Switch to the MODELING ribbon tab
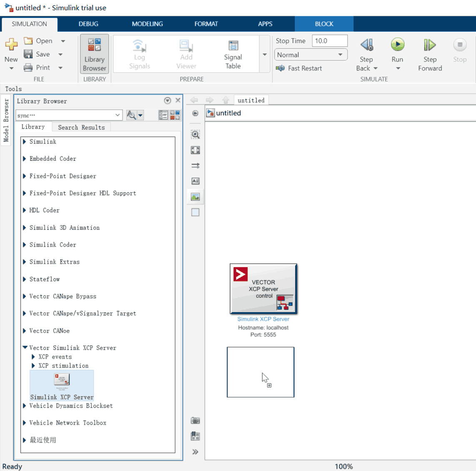This screenshot has width=476, height=471. 147,24
